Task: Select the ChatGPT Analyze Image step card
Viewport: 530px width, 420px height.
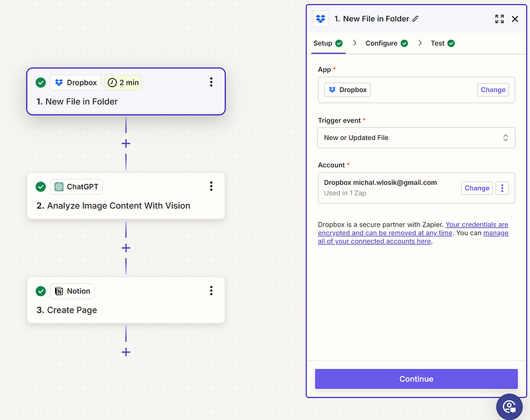Action: tap(126, 196)
